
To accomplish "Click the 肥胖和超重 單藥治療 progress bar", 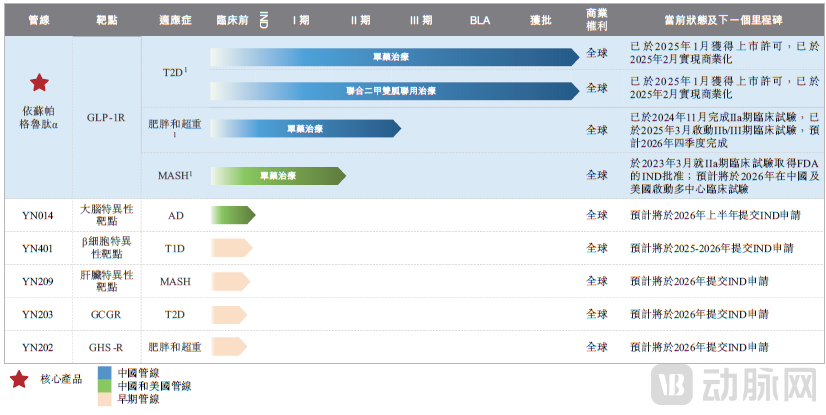I will coord(305,129).
